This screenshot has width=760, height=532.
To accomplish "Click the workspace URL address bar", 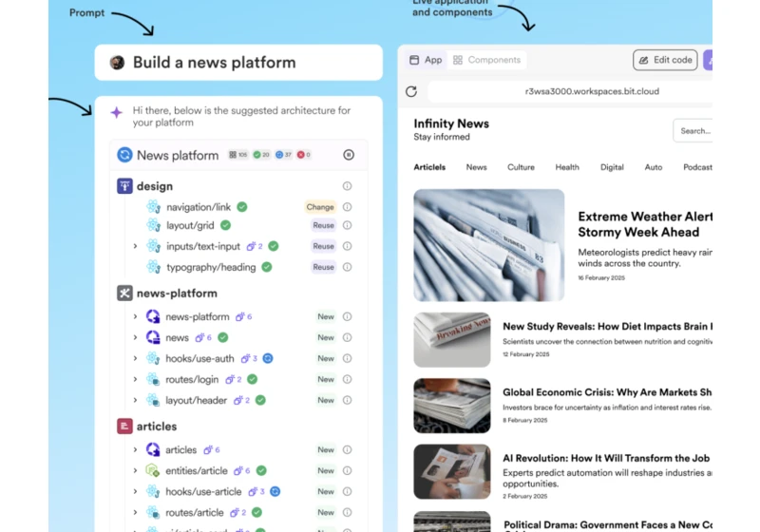I will [x=571, y=91].
